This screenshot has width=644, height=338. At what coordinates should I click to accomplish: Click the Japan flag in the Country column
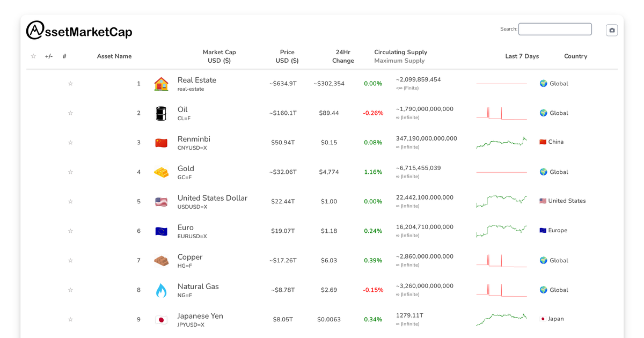pyautogui.click(x=544, y=319)
